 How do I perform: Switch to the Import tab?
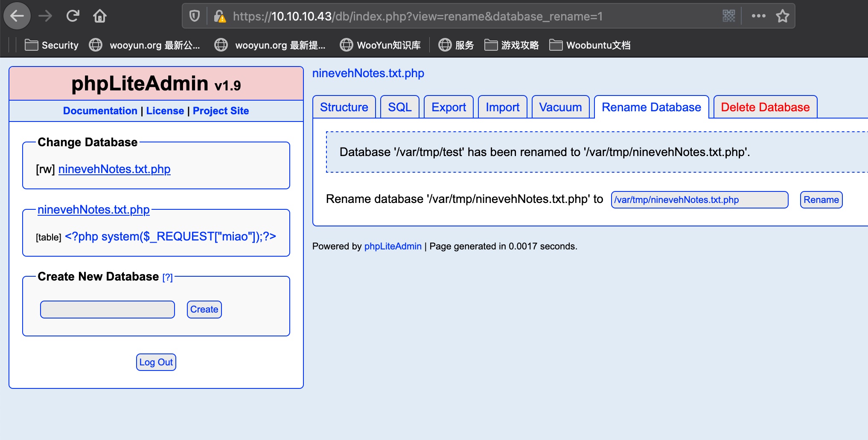point(502,107)
